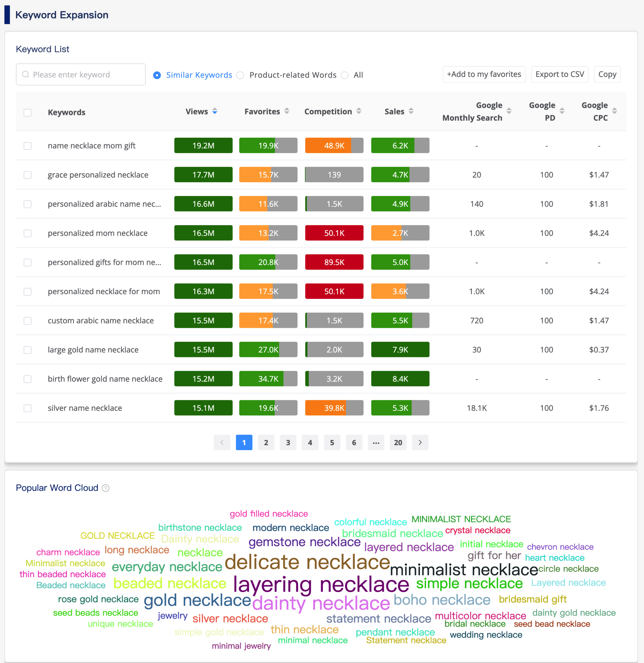Sort by Google Monthly Search
The height and width of the screenshot is (663, 644).
tap(509, 111)
